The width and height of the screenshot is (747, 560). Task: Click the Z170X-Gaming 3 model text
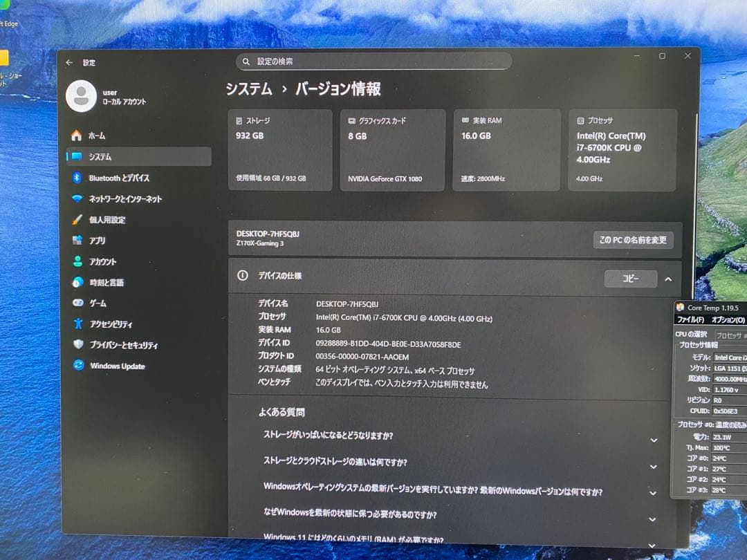[x=260, y=243]
